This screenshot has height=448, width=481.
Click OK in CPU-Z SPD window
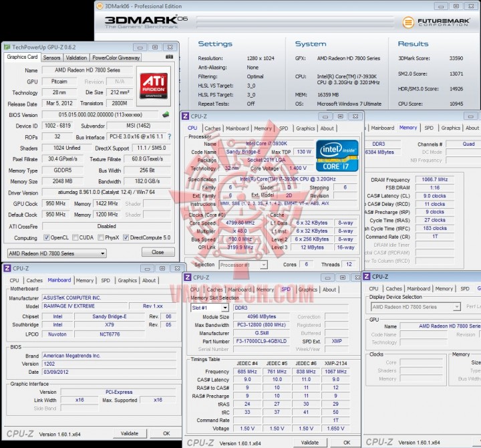click(x=347, y=443)
